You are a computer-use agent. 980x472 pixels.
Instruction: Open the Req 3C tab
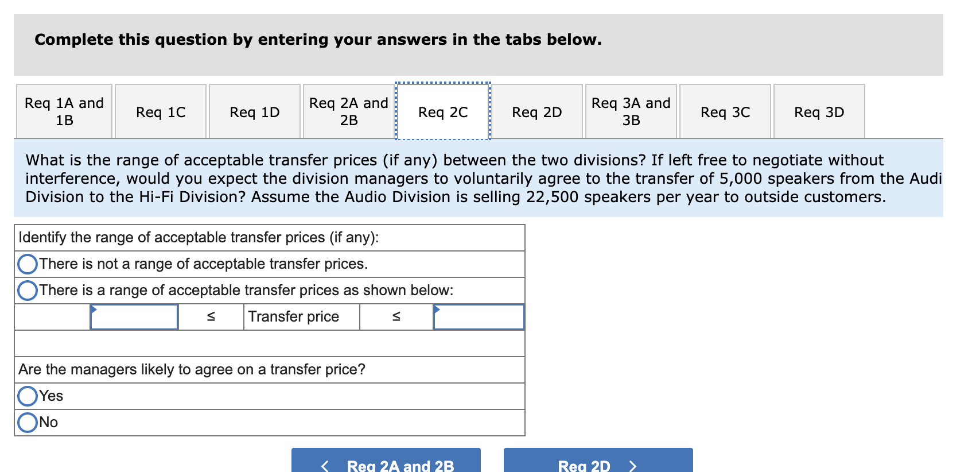(725, 111)
